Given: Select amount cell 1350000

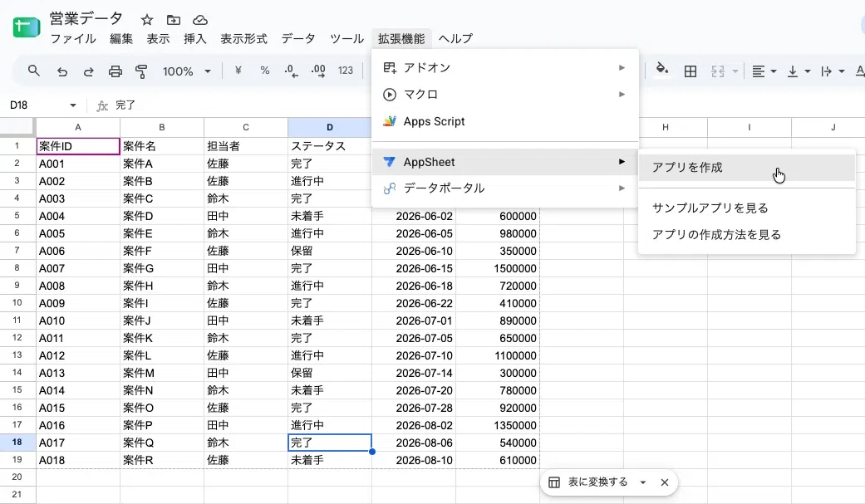Looking at the screenshot, I should (x=498, y=425).
